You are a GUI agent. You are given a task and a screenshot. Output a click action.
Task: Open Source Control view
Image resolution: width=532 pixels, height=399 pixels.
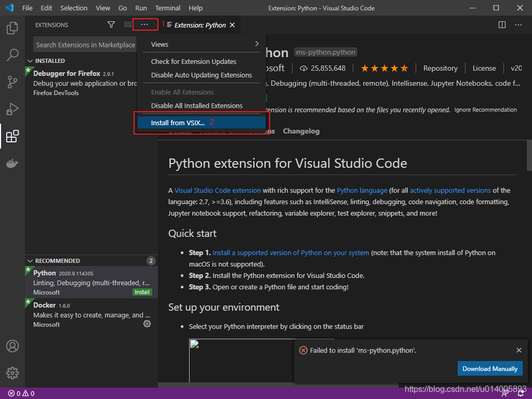[12, 82]
